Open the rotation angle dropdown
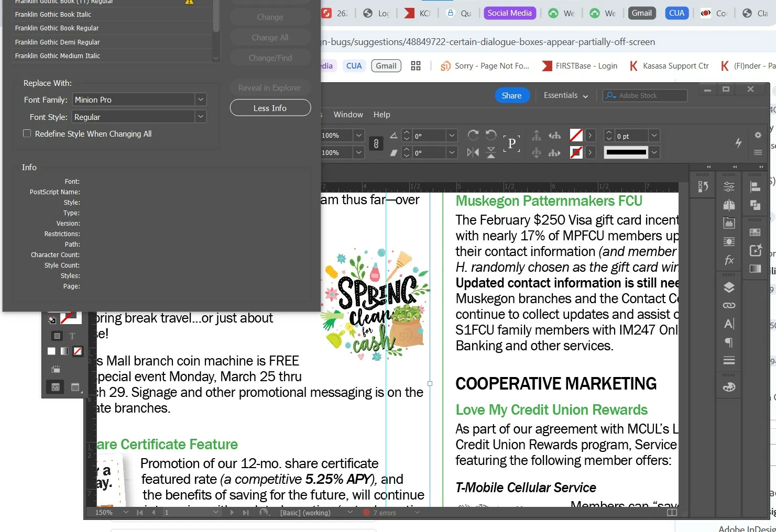 (x=452, y=136)
